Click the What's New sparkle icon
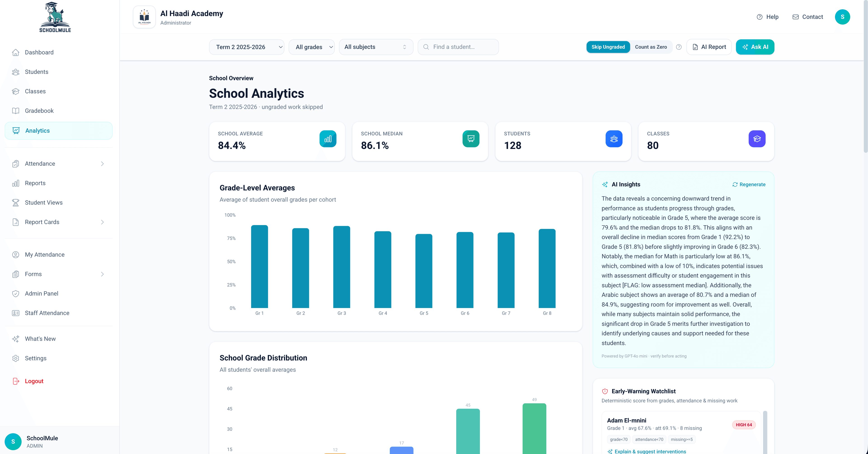Screen dimensions: 868x454 pos(16,339)
